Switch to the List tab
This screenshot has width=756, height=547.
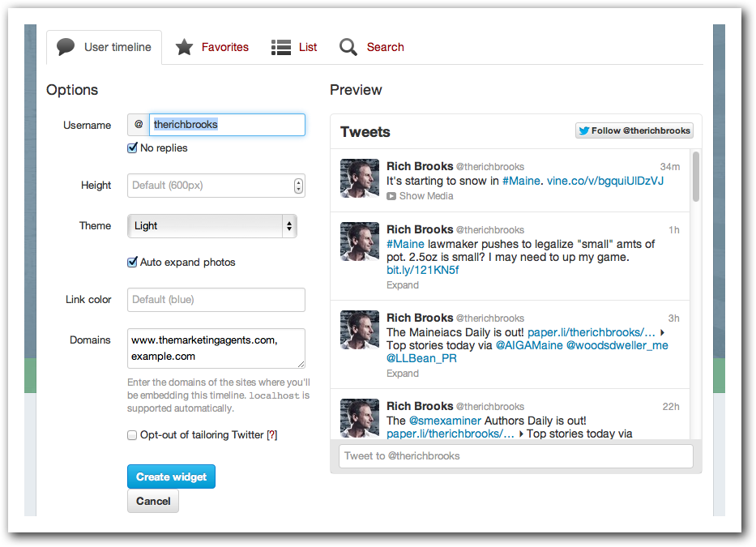tap(294, 47)
